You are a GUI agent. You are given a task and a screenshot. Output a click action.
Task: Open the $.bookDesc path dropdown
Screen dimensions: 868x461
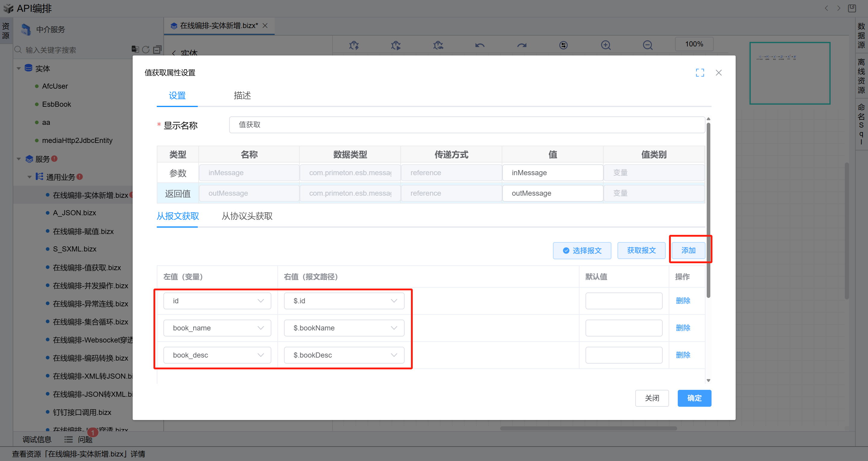pyautogui.click(x=344, y=355)
